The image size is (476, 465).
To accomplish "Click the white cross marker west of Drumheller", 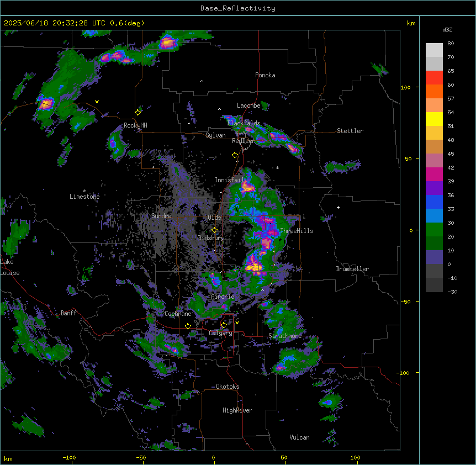I will 338,207.
